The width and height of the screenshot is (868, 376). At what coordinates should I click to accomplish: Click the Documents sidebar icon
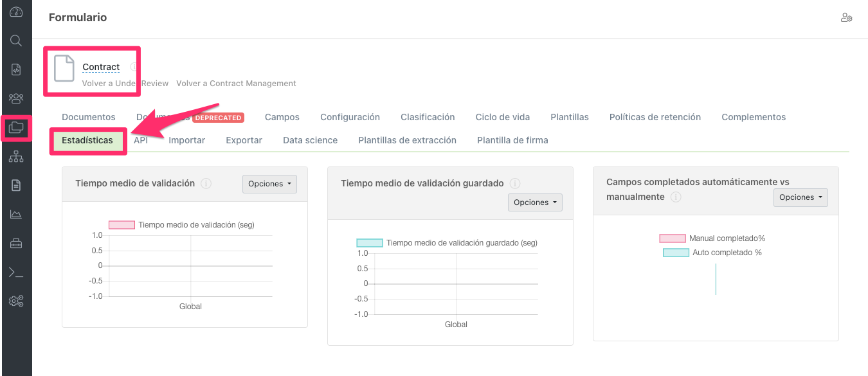click(16, 184)
